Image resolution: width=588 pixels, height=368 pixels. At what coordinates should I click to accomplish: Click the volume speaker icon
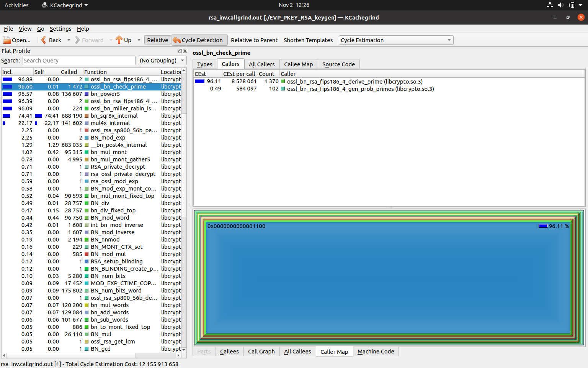pyautogui.click(x=560, y=5)
